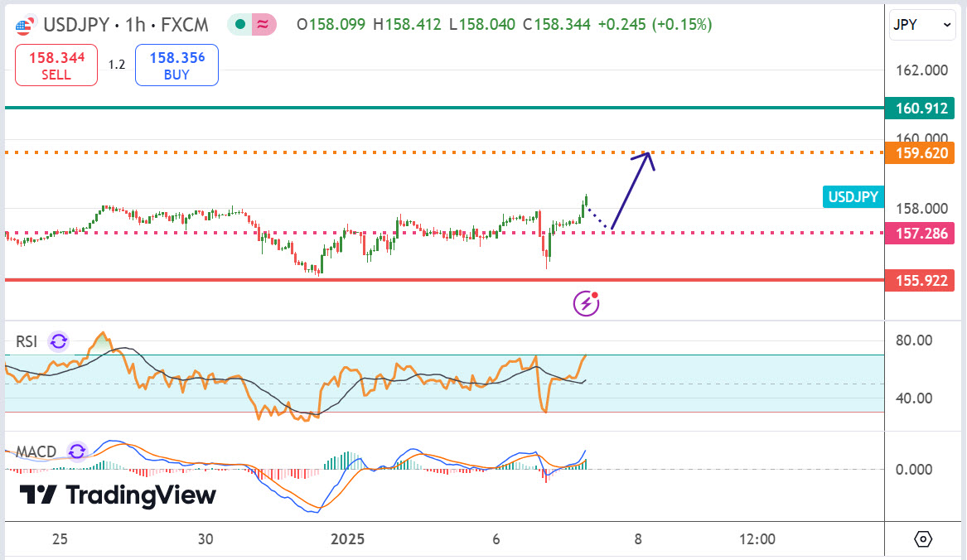Click the orange 159.620 price label

919,152
